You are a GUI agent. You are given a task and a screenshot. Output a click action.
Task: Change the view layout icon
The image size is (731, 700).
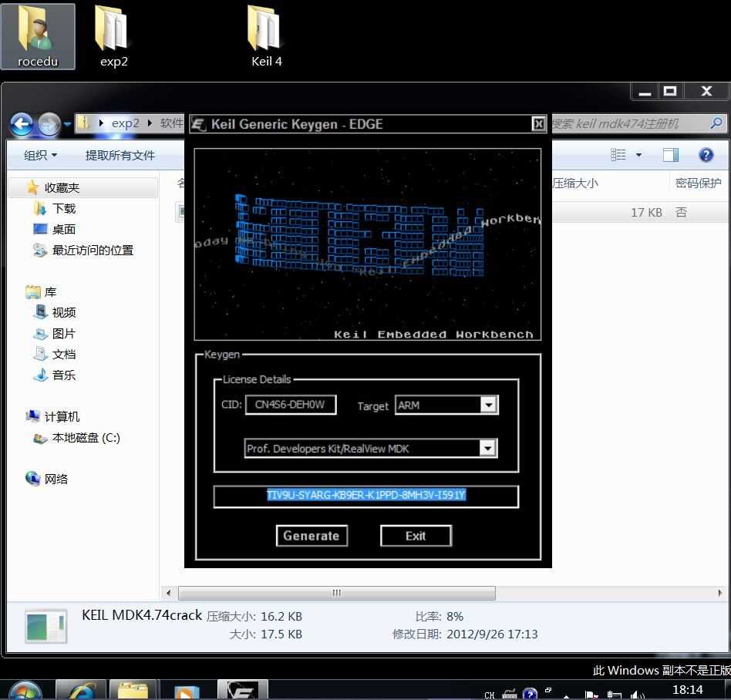618,155
